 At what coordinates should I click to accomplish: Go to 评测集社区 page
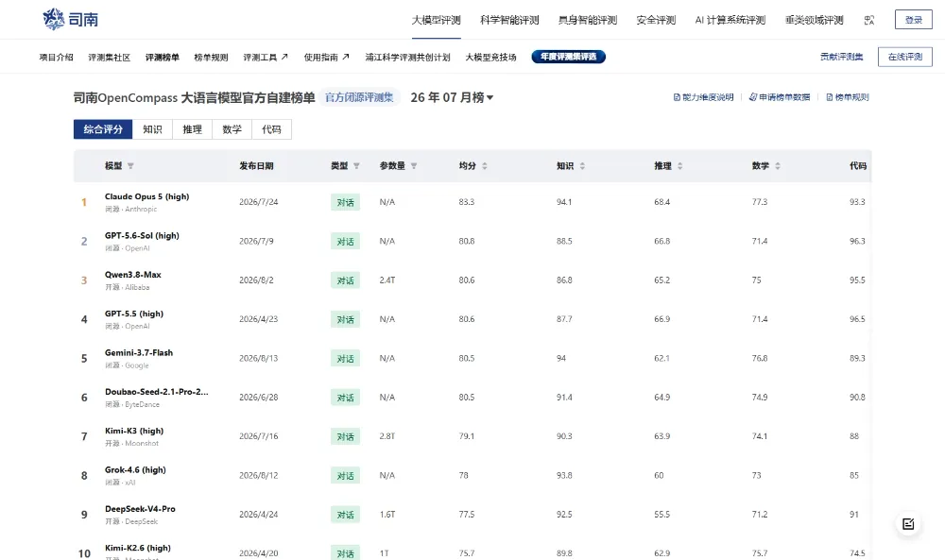click(109, 58)
